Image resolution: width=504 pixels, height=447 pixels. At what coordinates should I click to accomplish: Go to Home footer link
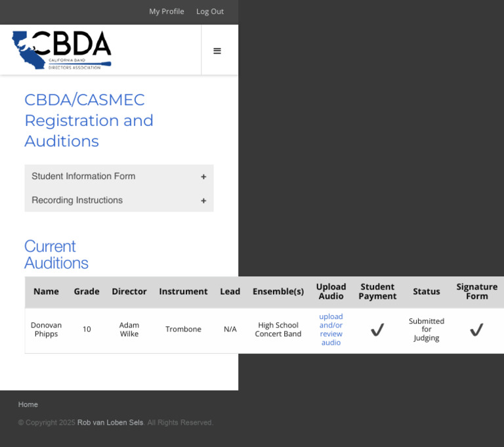[x=28, y=404]
